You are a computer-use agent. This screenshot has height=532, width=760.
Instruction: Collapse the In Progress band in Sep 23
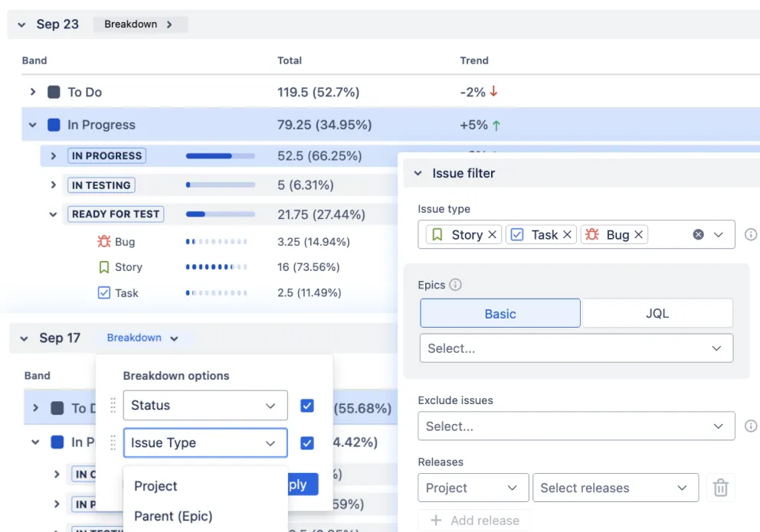tap(32, 125)
